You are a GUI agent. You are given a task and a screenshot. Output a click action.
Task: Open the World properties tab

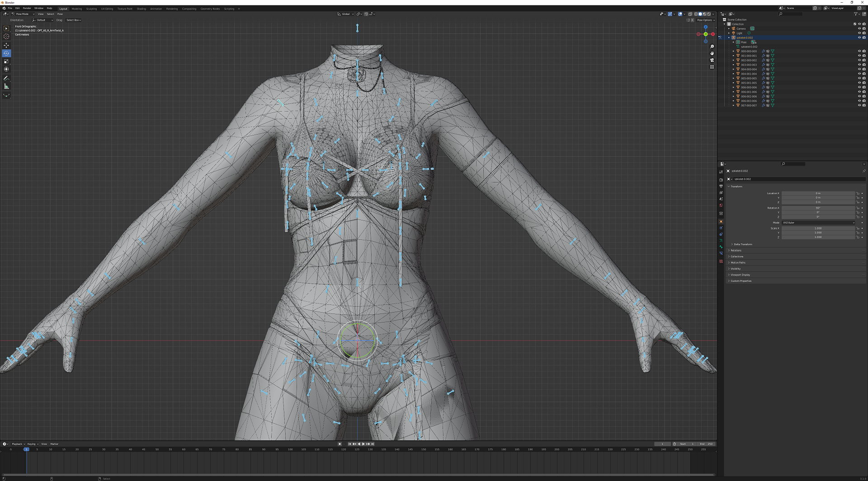(721, 205)
